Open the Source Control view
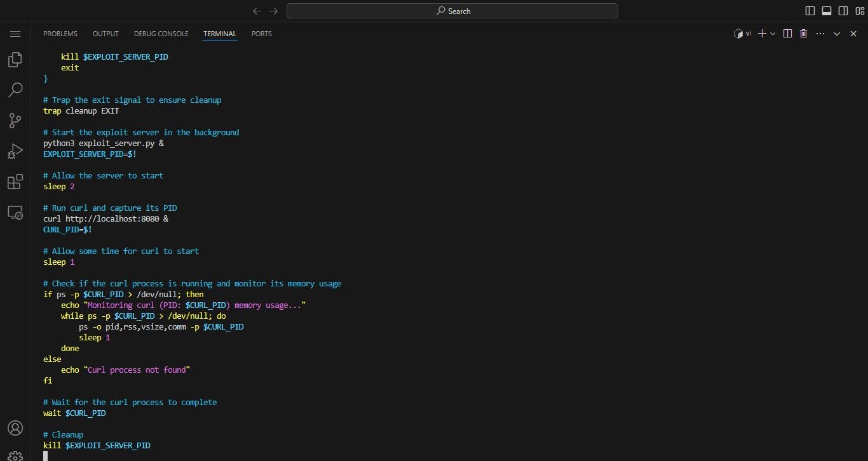Viewport: 868px width, 461px height. point(15,121)
